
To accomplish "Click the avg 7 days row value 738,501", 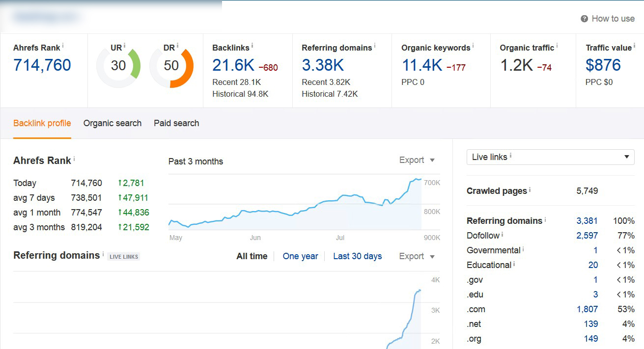I will point(86,198).
